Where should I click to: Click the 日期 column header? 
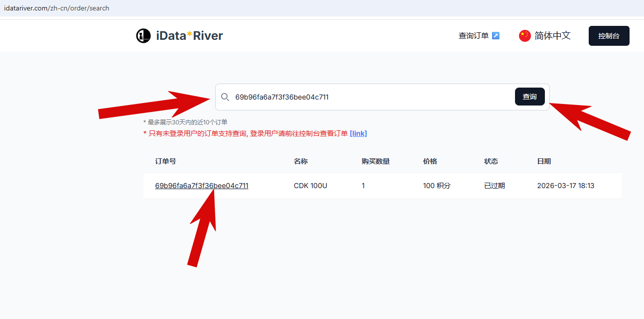click(544, 161)
